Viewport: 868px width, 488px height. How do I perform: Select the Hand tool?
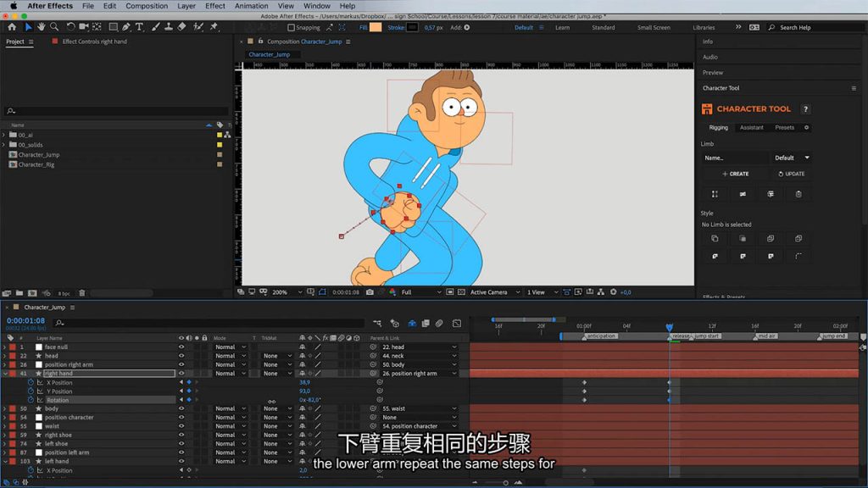[x=42, y=26]
